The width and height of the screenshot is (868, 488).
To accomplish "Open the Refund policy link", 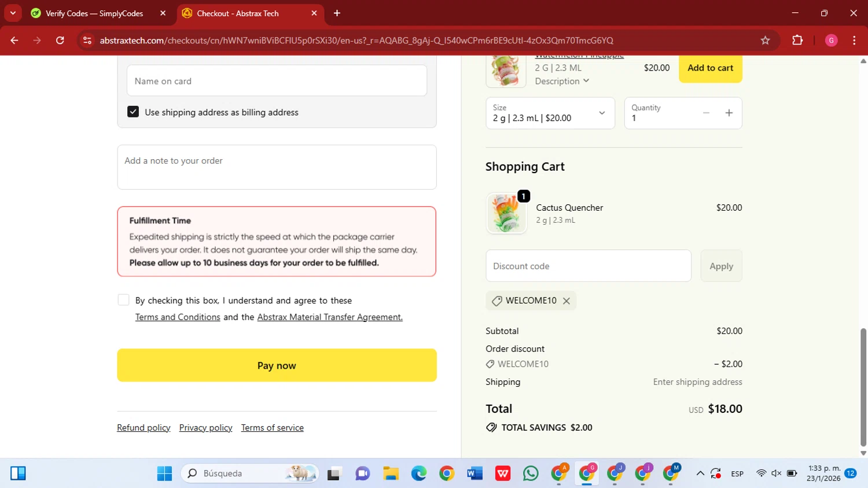I will tap(144, 428).
